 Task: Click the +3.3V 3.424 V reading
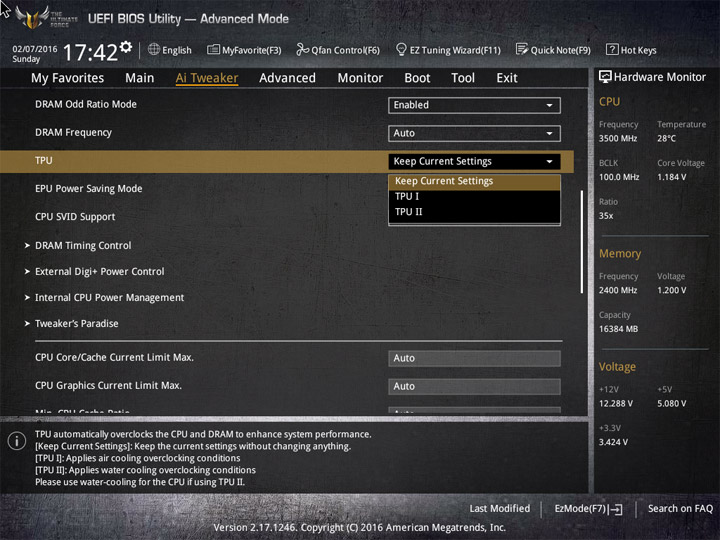click(613, 442)
